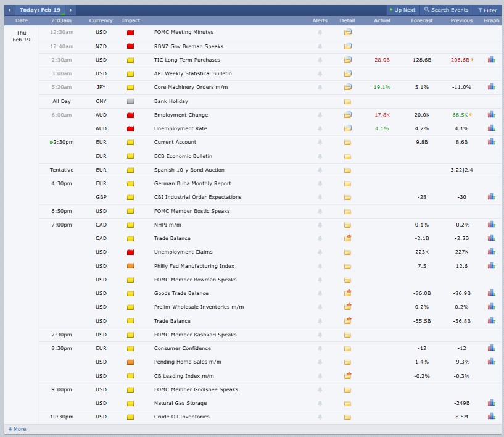Click the 7:03am time link

[61, 20]
